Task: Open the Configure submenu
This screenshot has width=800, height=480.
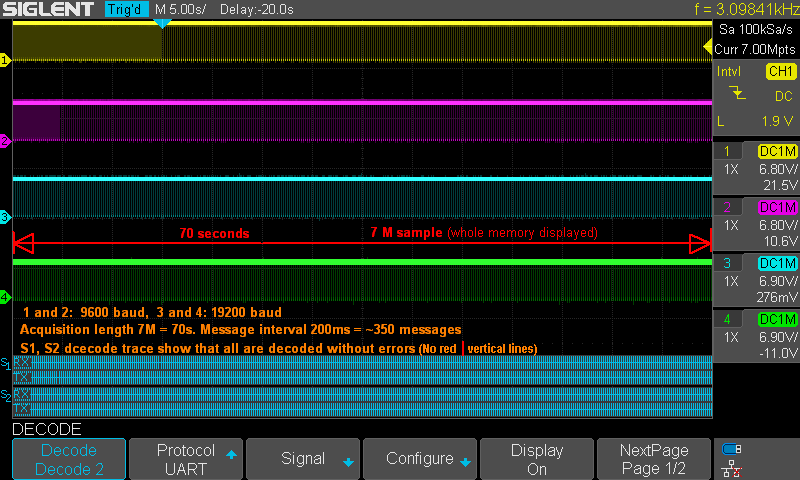Action: [x=420, y=459]
